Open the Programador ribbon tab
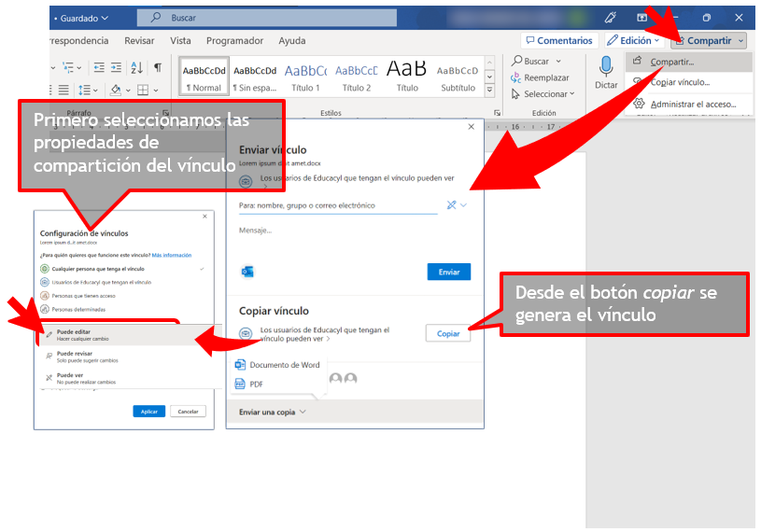Screen dimensions: 761x532 click(235, 41)
